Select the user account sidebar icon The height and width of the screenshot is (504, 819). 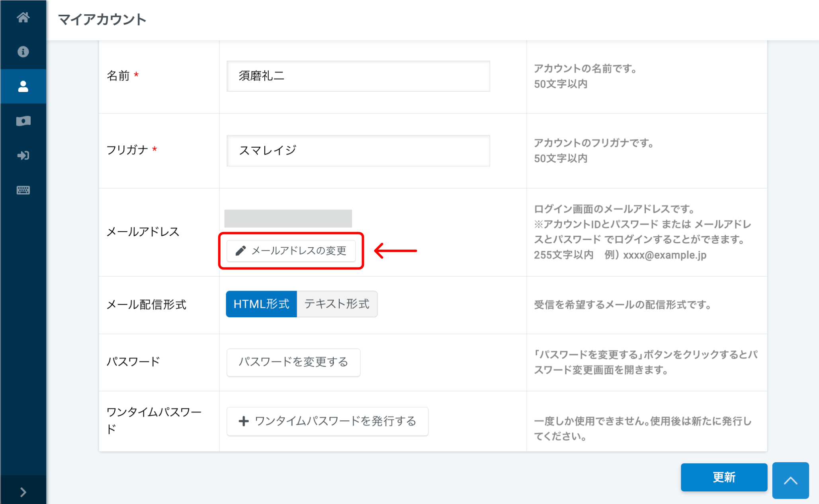(x=23, y=86)
